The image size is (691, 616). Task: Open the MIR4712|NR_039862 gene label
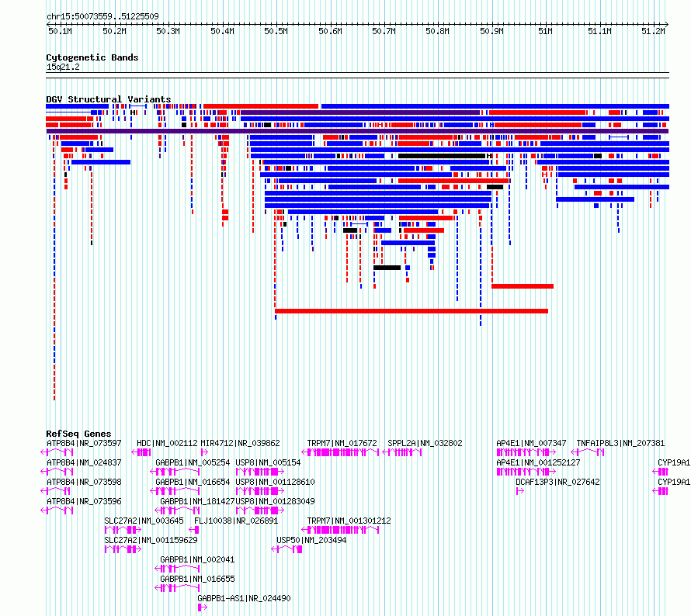[x=240, y=444]
